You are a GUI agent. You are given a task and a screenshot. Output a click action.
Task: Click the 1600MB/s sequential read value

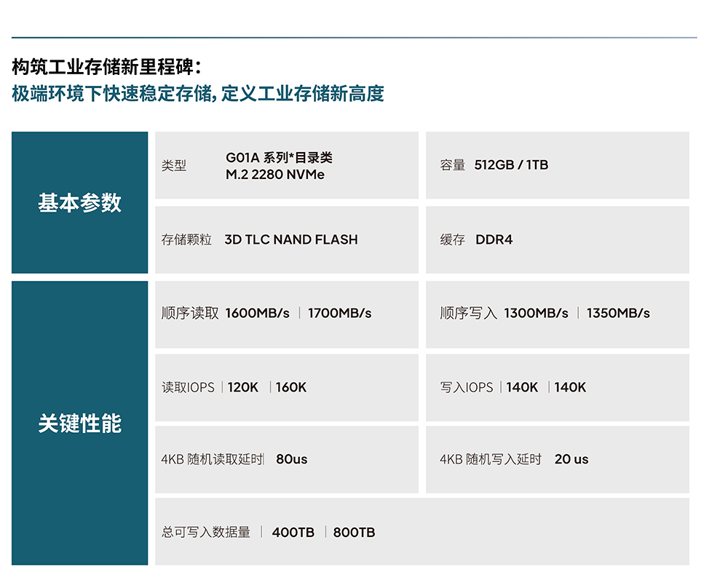click(x=257, y=314)
